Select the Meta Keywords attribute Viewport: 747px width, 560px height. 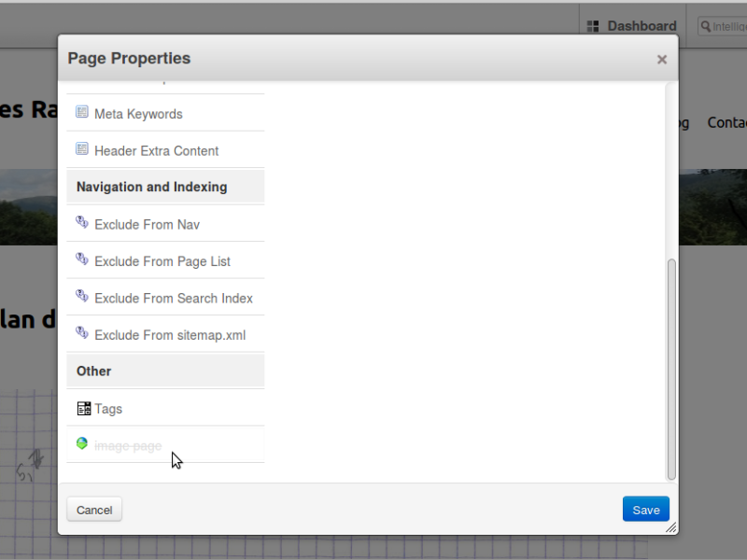pyautogui.click(x=166, y=113)
